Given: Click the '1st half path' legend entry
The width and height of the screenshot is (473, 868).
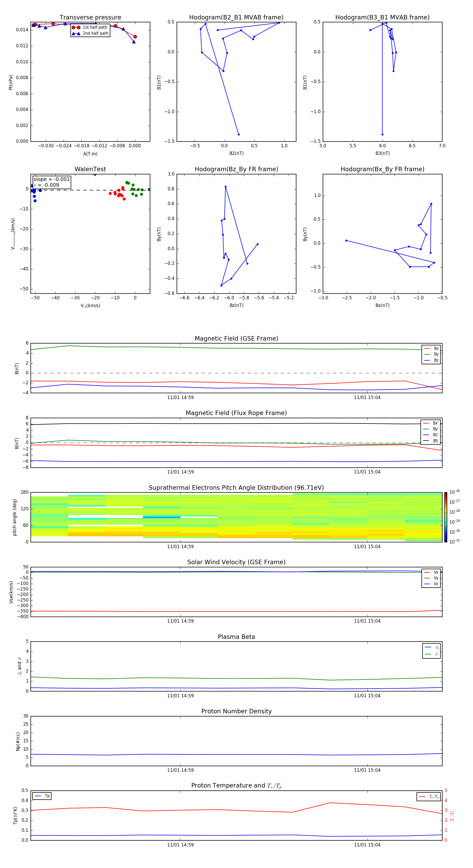Looking at the screenshot, I should point(90,27).
